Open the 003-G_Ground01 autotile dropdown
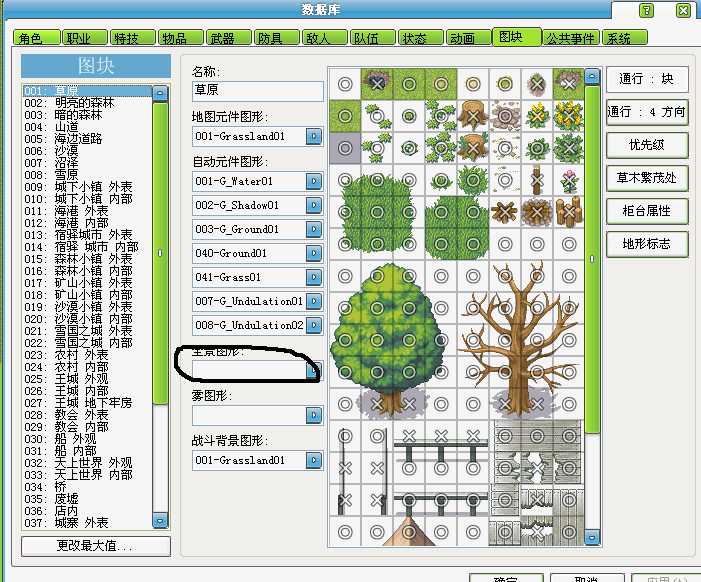 (x=314, y=229)
